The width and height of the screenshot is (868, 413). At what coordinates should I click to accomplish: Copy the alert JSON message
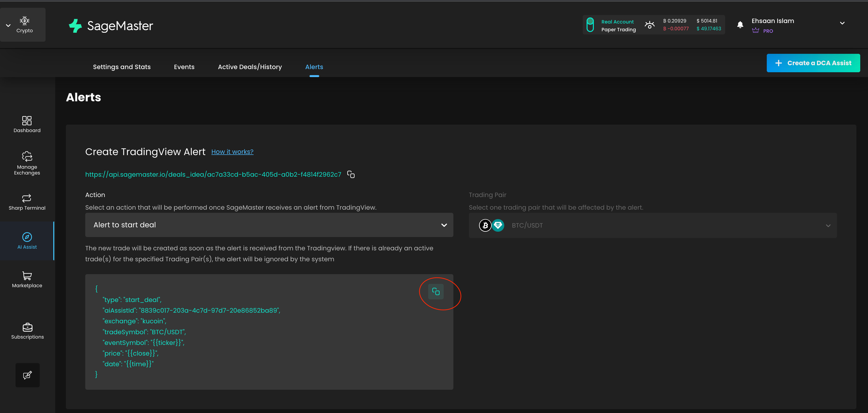436,291
